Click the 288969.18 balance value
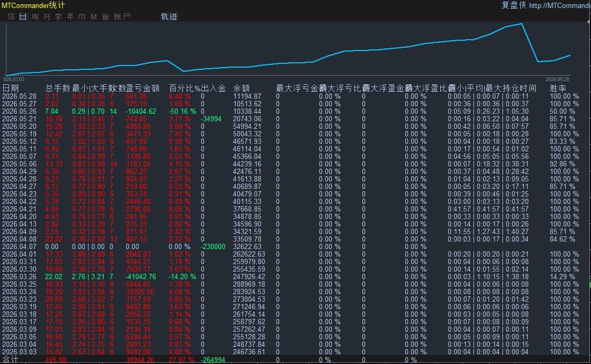 [x=249, y=284]
